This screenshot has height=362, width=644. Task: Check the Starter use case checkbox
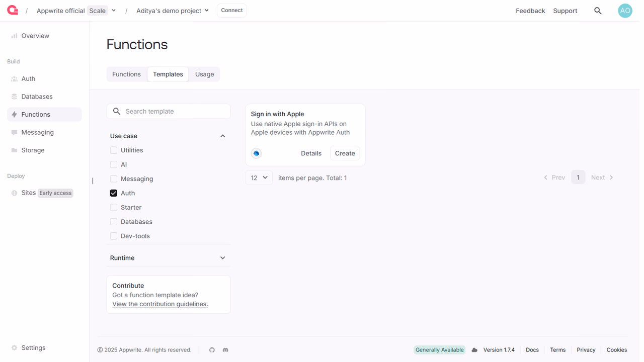coord(114,208)
